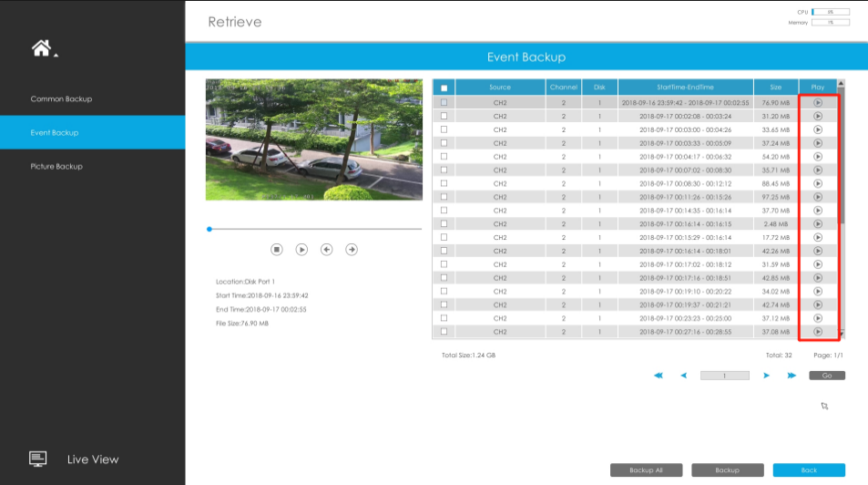Viewport: 868px width, 485px height.
Task: Click the page number input field
Action: pyautogui.click(x=725, y=376)
